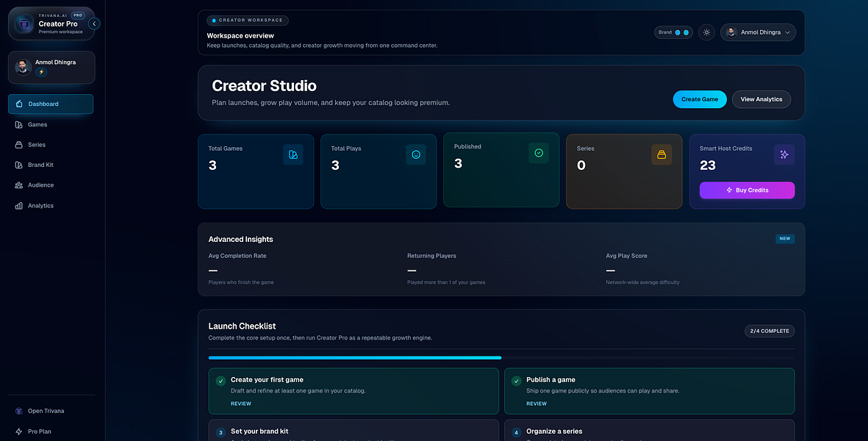Click checkmark for Publish a game

click(x=517, y=381)
